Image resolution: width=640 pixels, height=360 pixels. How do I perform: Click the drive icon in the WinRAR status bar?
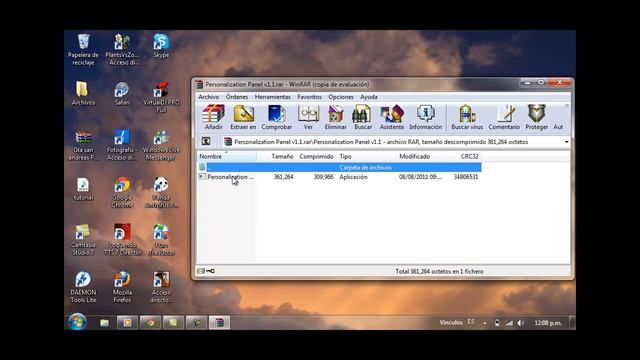click(201, 271)
